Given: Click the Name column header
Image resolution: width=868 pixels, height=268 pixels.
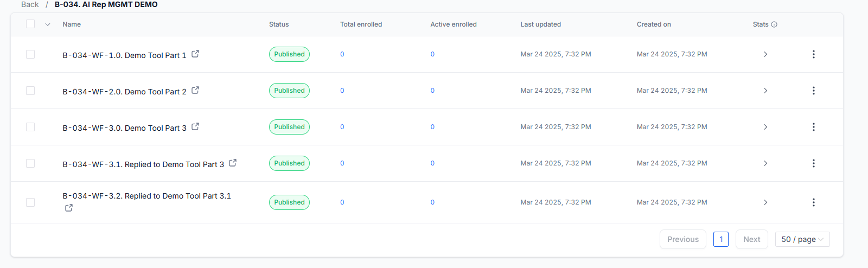Looking at the screenshot, I should tap(72, 24).
